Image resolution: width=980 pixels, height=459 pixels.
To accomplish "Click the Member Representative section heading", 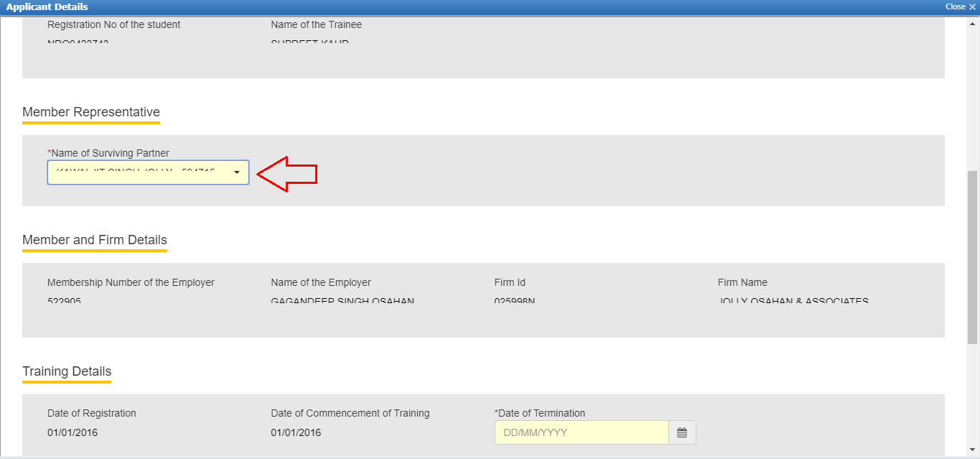I will (x=91, y=112).
